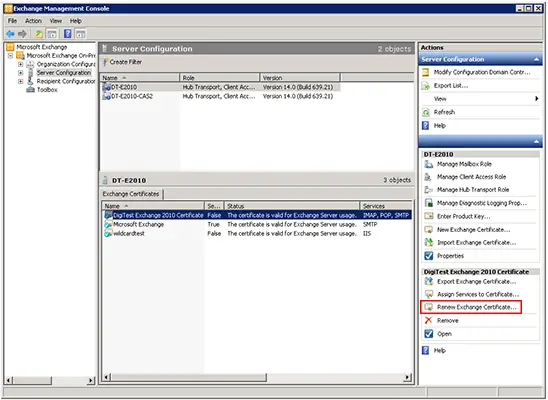This screenshot has width=548, height=400.
Task: Click Create Filter link
Action: click(125, 62)
